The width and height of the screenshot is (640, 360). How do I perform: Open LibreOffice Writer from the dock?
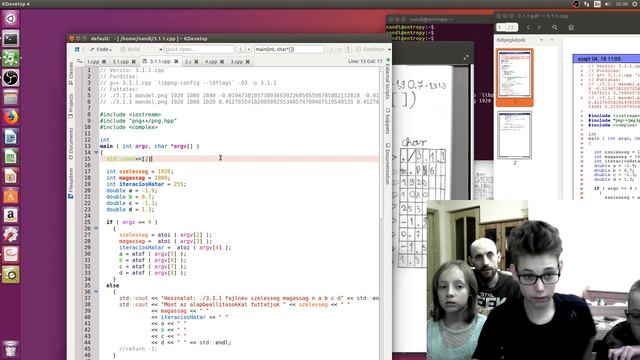pyautogui.click(x=11, y=137)
